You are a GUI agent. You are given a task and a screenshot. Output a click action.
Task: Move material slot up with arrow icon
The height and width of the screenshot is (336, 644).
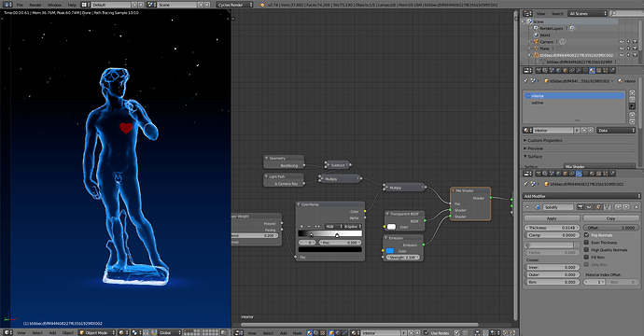coord(632,115)
